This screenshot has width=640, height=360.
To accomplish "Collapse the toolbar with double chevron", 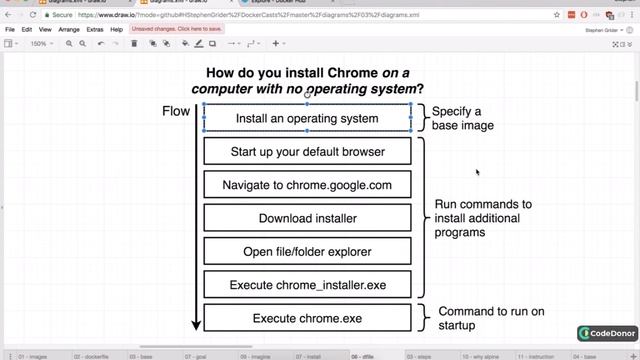I will [629, 44].
